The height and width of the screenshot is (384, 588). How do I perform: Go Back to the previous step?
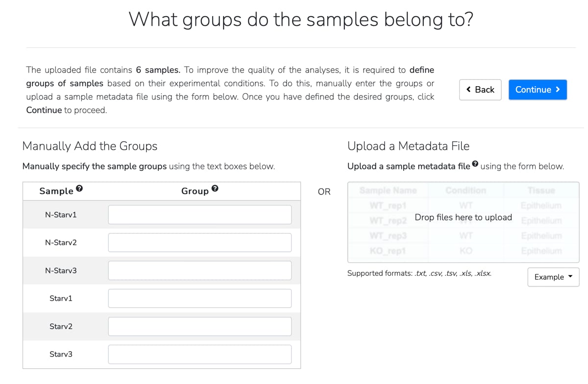pos(480,90)
